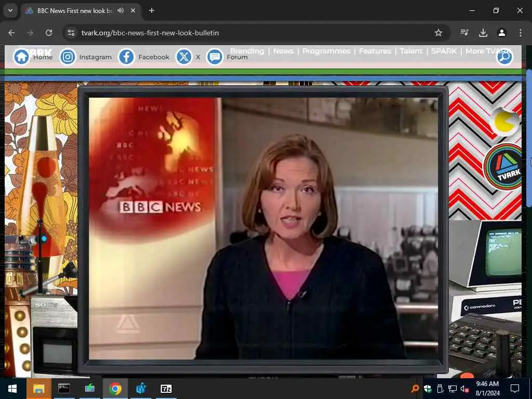Bookmark this page with the star icon
The height and width of the screenshot is (399, 532).
[438, 33]
